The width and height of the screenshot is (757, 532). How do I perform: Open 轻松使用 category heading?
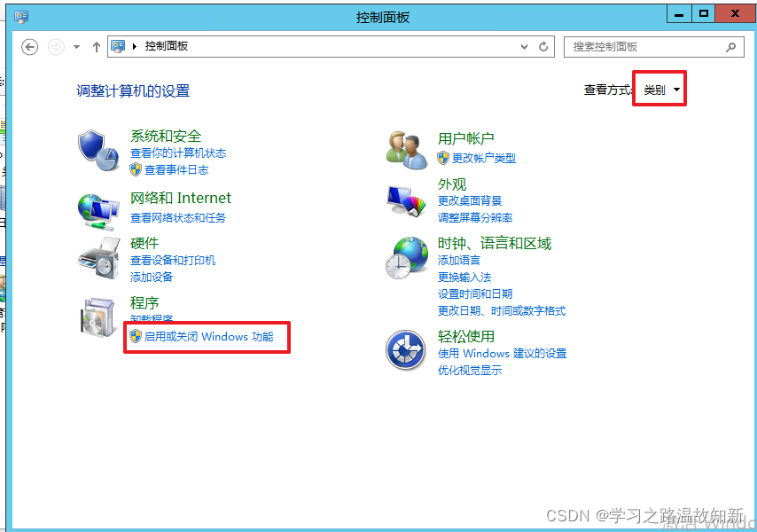coord(466,336)
